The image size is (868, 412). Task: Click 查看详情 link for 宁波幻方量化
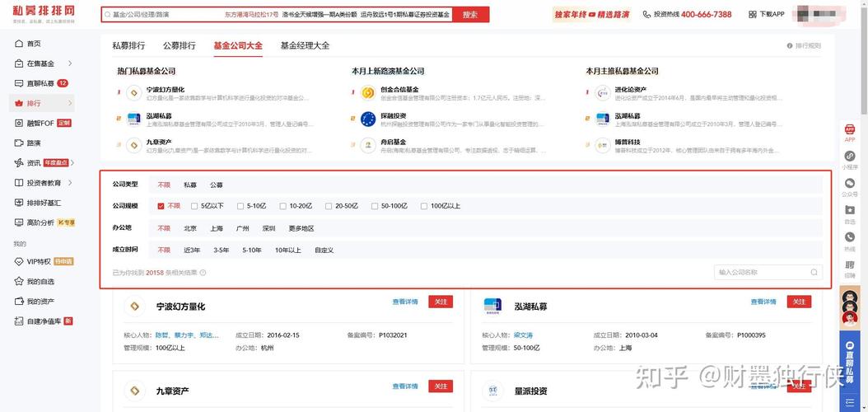pos(405,302)
